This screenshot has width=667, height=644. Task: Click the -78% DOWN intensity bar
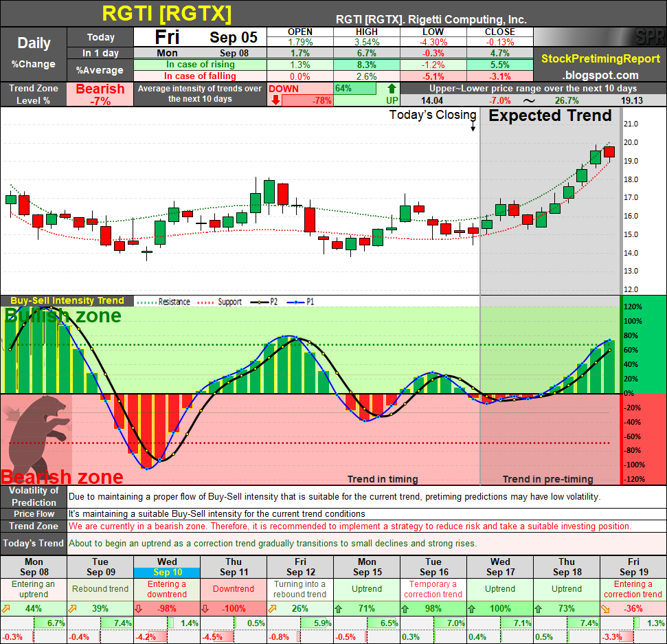coord(307,100)
